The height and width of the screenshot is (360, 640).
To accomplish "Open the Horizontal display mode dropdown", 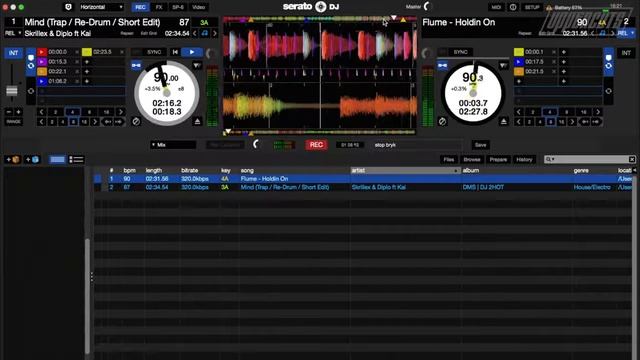I will (x=101, y=7).
